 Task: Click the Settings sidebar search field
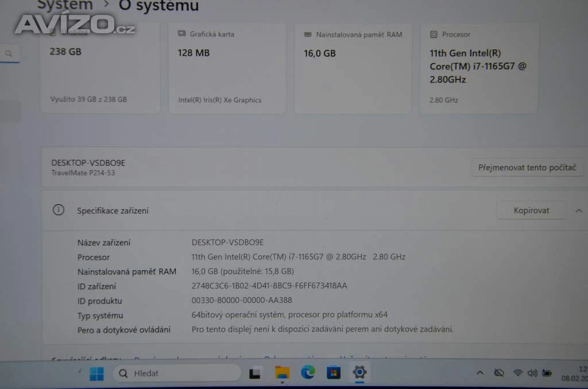click(10, 54)
